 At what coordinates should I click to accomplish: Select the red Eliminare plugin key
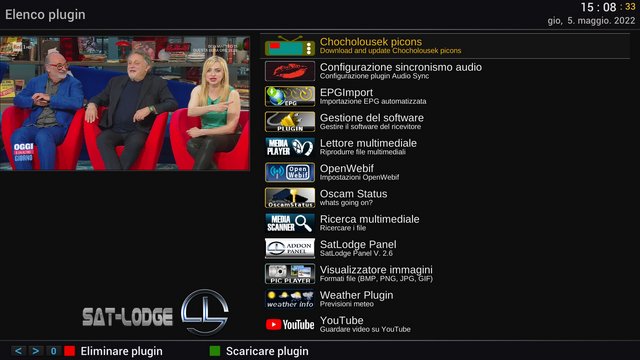coord(69,351)
